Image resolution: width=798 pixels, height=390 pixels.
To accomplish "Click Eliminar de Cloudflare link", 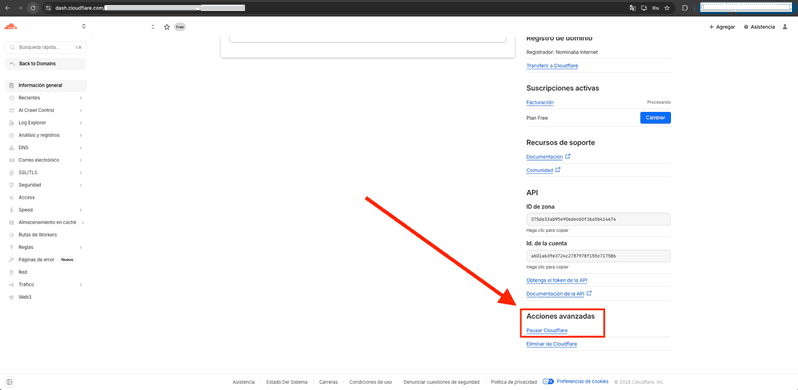I will [x=552, y=344].
